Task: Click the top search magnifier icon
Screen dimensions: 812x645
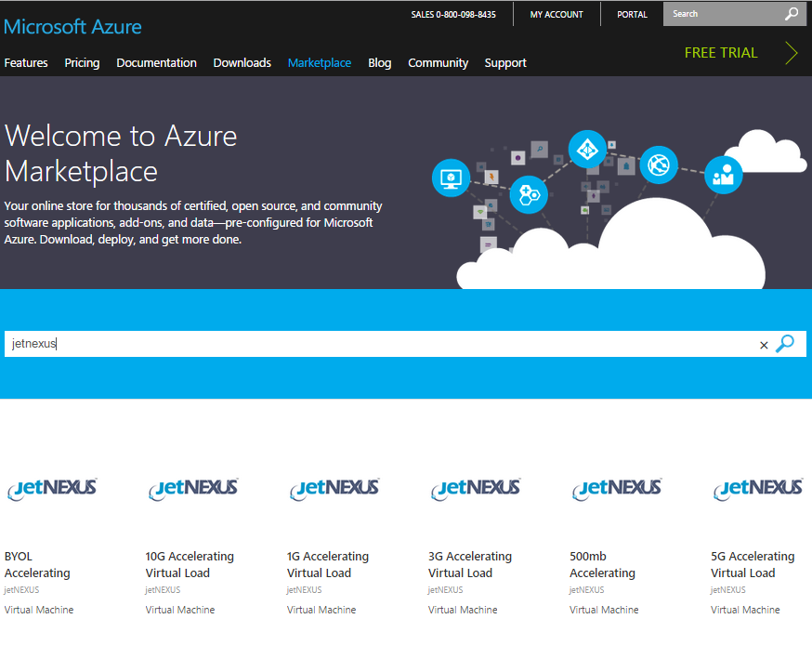Action: [x=792, y=14]
